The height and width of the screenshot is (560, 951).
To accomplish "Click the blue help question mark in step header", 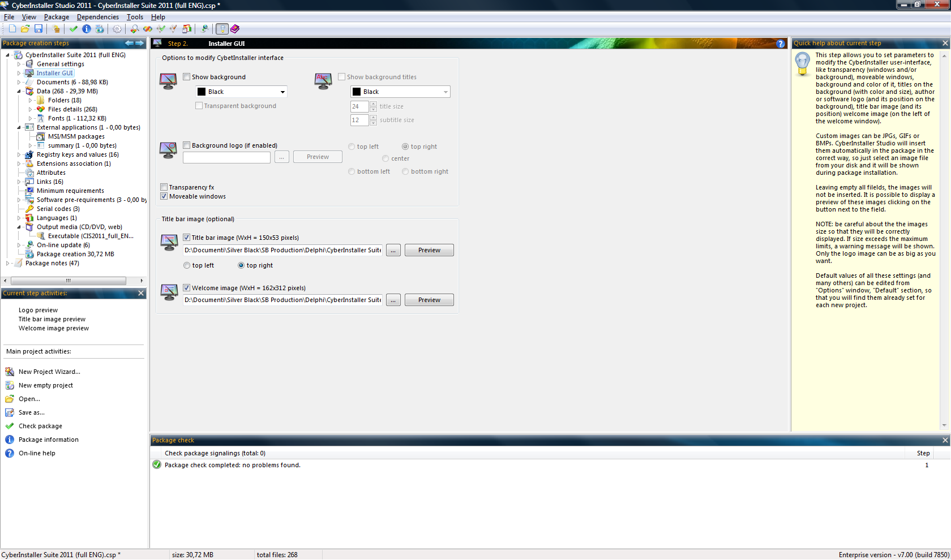I will (x=781, y=44).
